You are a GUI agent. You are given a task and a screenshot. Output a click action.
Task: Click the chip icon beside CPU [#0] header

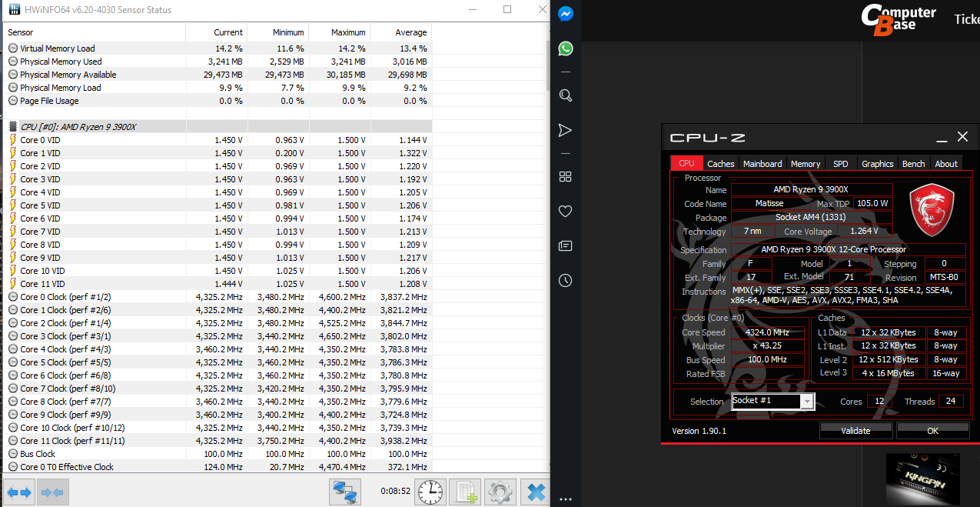tap(12, 126)
